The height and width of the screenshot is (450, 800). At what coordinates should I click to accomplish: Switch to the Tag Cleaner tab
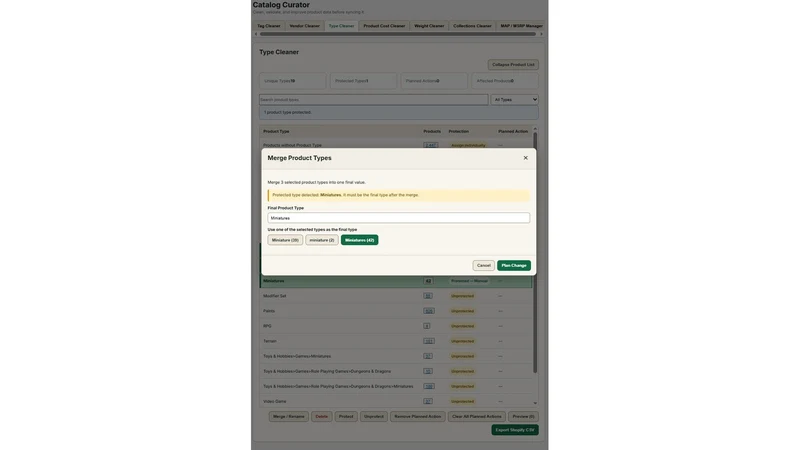click(x=268, y=26)
